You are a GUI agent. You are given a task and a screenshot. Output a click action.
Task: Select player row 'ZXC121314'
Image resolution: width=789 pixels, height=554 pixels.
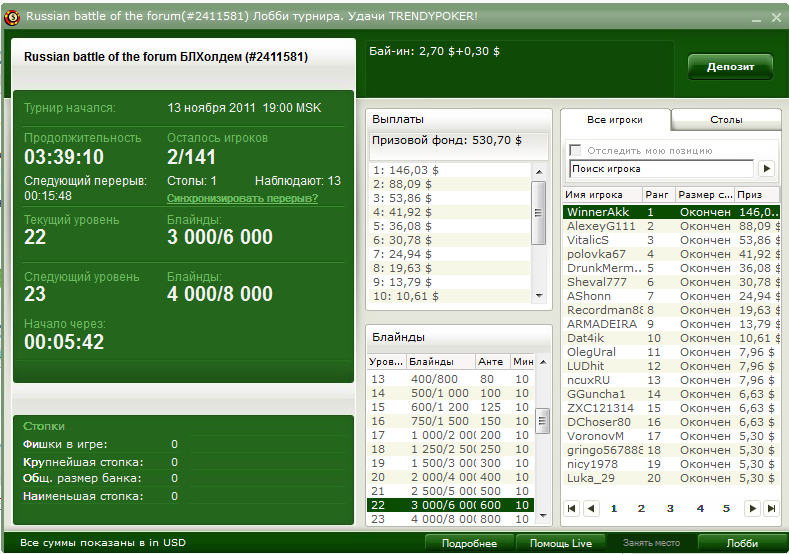click(671, 408)
